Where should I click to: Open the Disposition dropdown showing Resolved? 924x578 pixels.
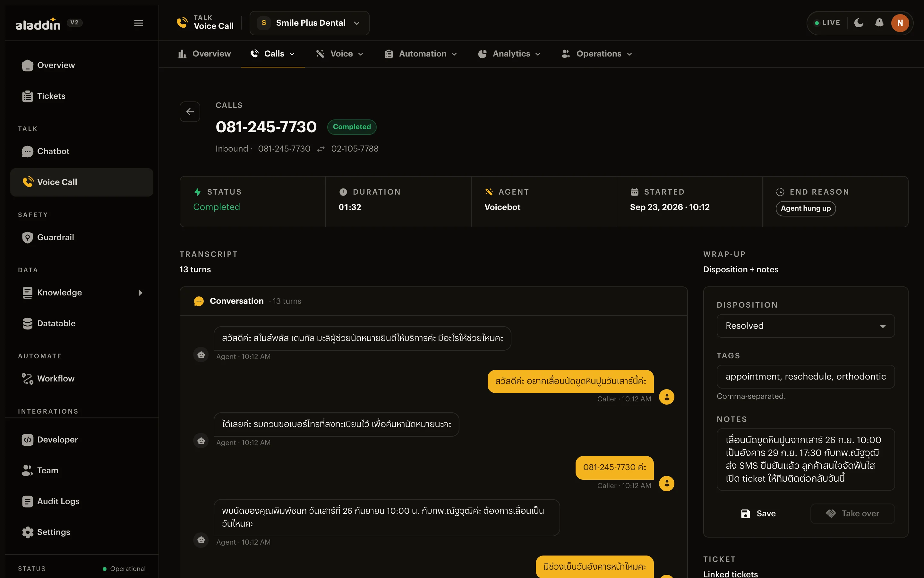click(806, 326)
